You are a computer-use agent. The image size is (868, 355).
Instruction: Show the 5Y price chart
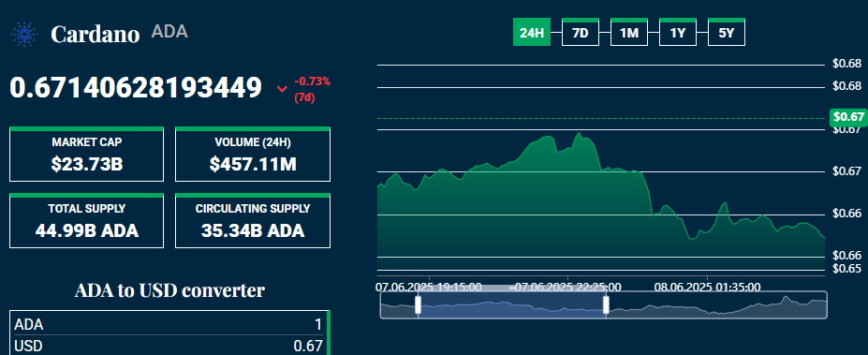[727, 33]
